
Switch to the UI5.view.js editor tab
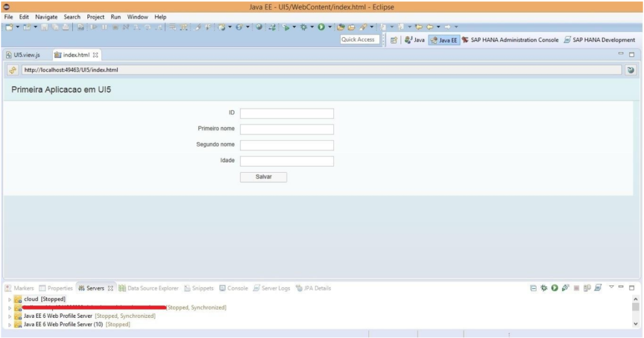point(25,55)
